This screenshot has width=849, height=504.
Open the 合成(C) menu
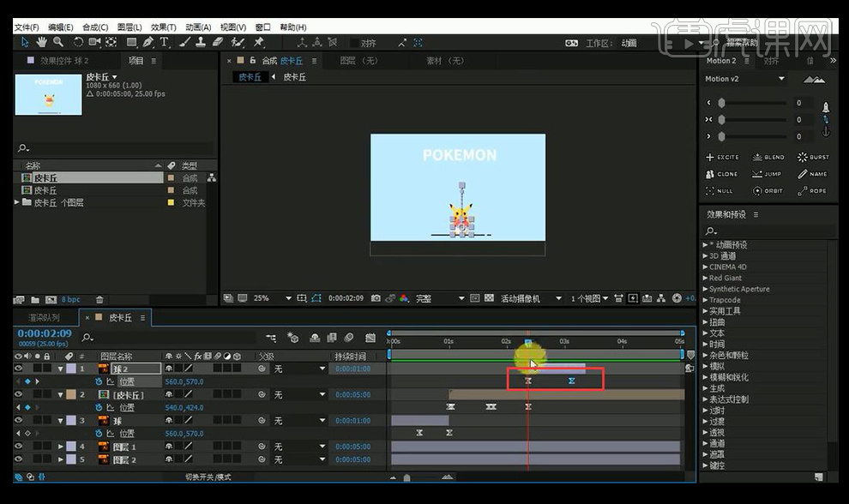tap(95, 27)
